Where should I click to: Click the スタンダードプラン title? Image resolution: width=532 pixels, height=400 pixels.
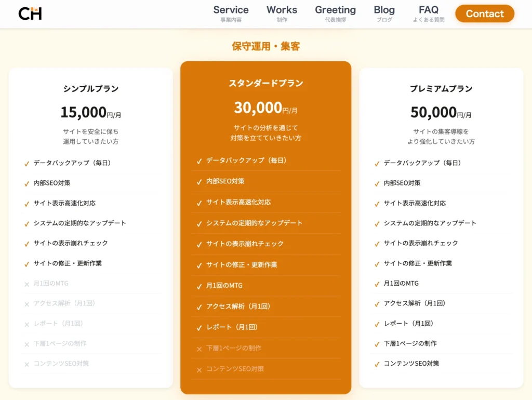(265, 83)
